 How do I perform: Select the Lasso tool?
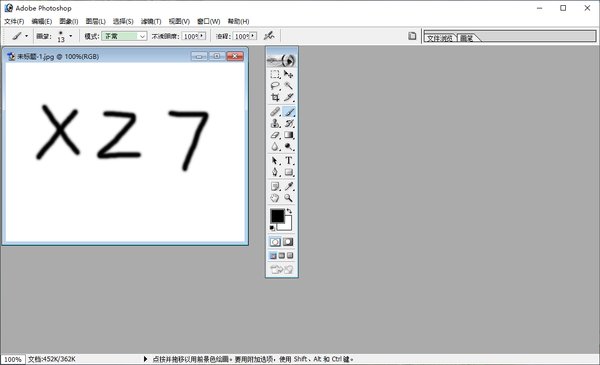tap(275, 86)
